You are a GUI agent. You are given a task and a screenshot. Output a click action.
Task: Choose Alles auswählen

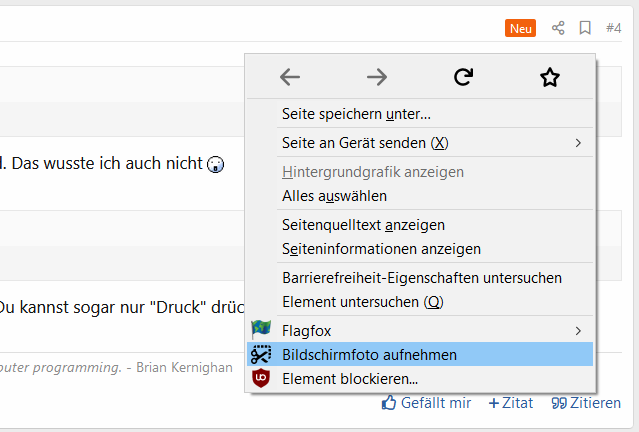334,196
